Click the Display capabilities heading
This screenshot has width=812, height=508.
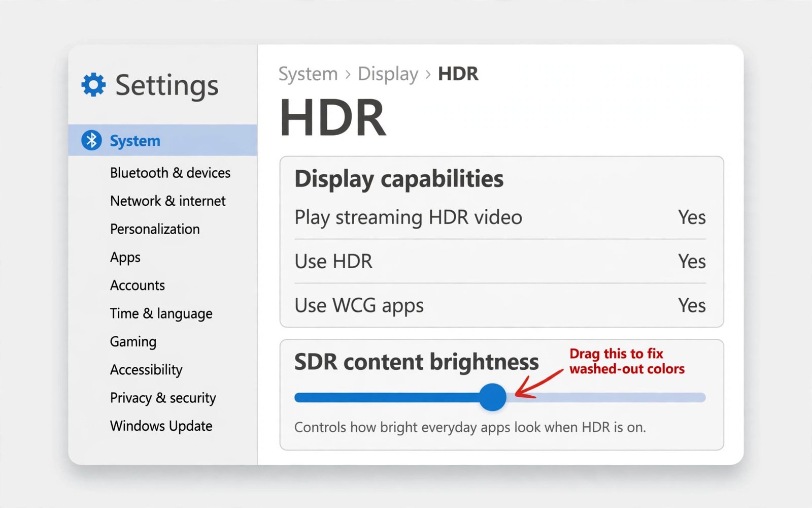(399, 179)
